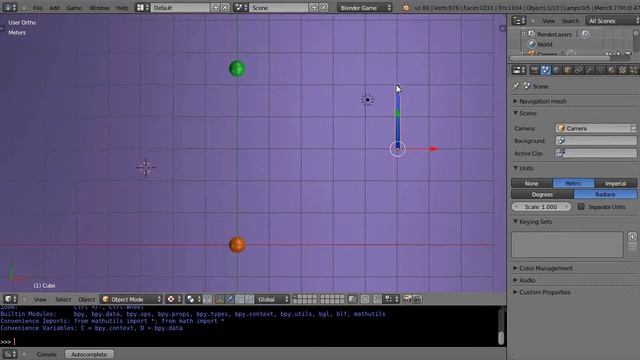Select Imperial unit system
Image resolution: width=640 pixels, height=360 pixels.
pyautogui.click(x=616, y=183)
